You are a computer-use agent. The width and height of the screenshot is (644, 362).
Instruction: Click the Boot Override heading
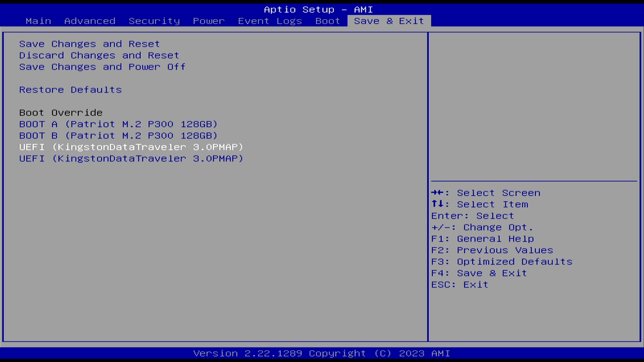tap(61, 113)
